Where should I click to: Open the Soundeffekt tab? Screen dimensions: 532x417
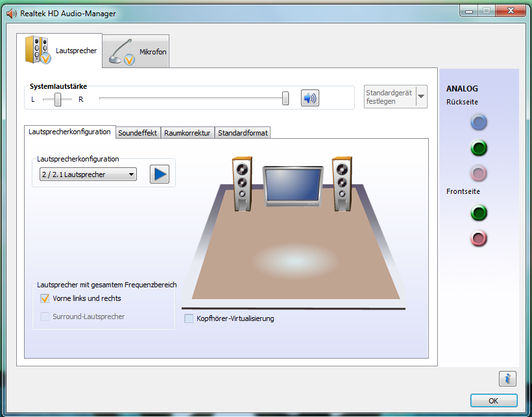click(x=138, y=133)
